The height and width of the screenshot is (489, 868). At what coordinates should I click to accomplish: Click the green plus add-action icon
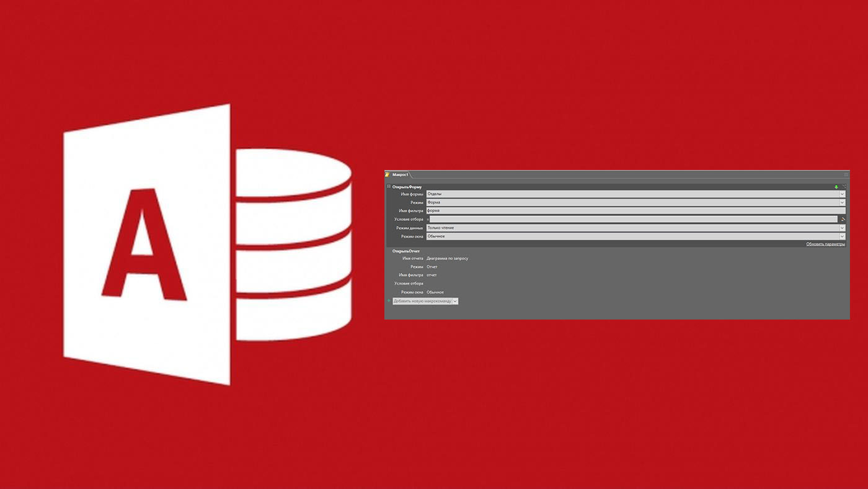[x=389, y=301]
